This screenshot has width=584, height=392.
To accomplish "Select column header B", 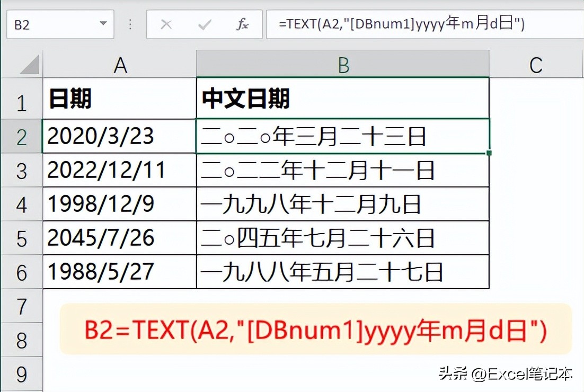I will pos(343,64).
